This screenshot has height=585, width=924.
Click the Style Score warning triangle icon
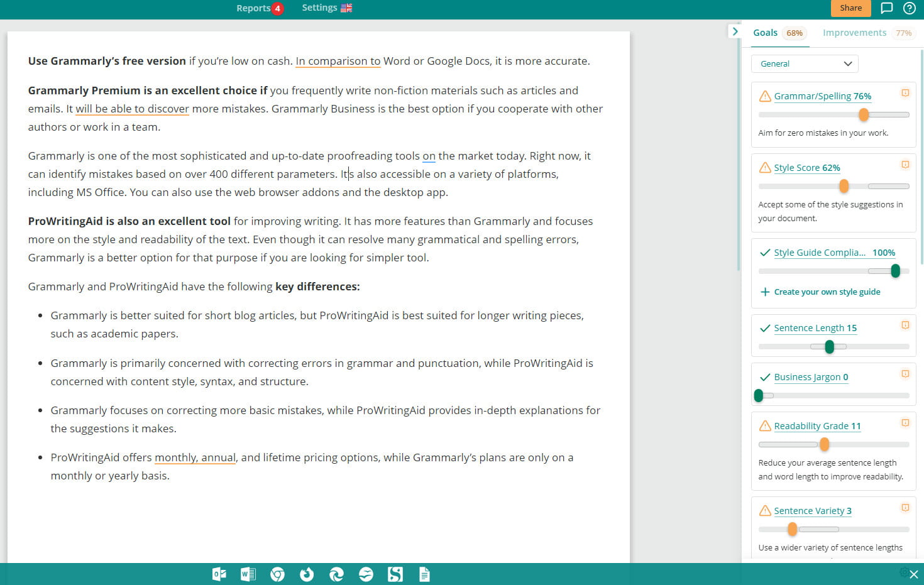pos(765,168)
